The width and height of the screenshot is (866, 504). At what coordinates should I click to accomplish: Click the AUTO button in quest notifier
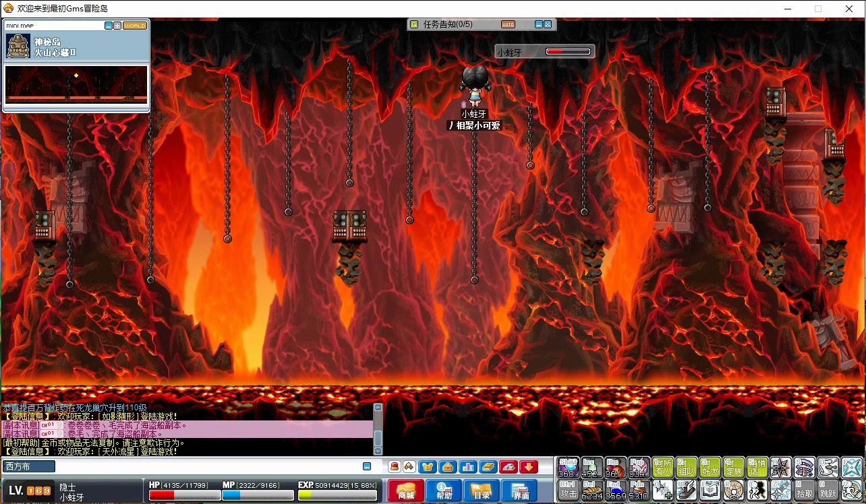coord(508,24)
